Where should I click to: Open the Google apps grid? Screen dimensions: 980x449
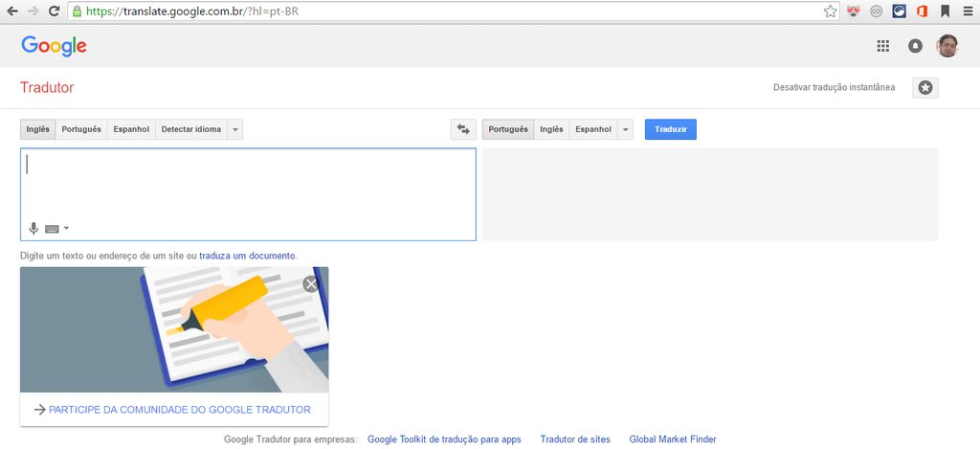click(882, 46)
